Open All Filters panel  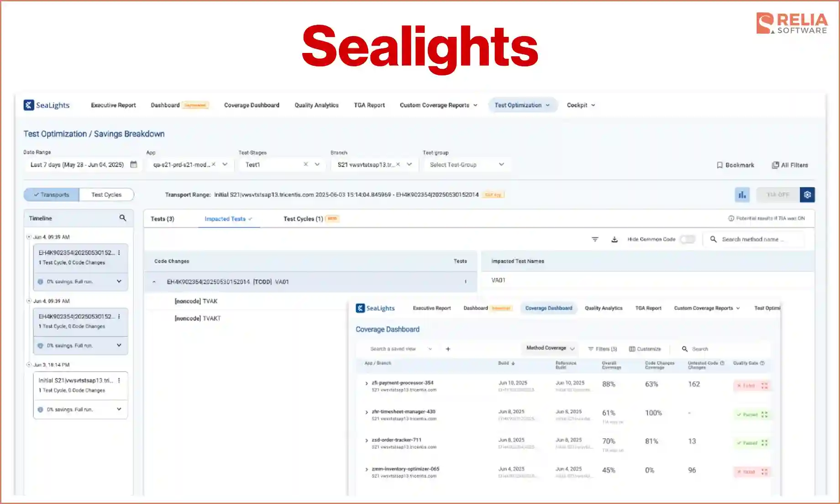click(790, 165)
